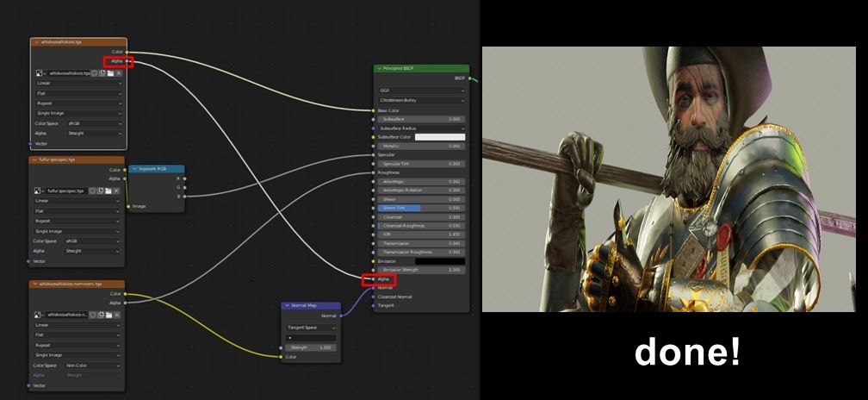This screenshot has height=400, width=868.
Task: Click Emission black color swatch
Action: (440, 261)
